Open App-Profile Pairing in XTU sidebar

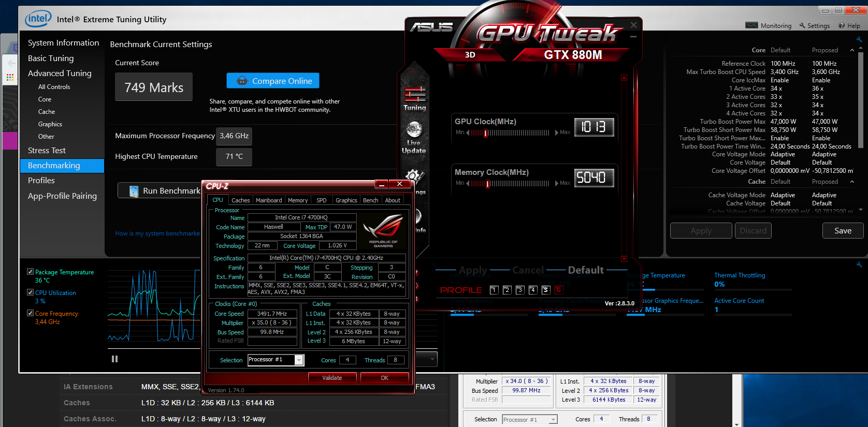coord(62,196)
